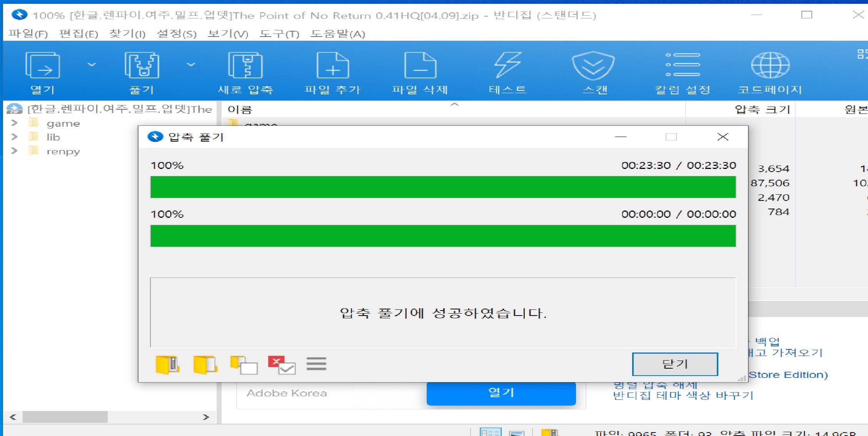Viewport: 868px width, 436px height.
Task: Click the Add File (파일 추가) icon
Action: [333, 66]
